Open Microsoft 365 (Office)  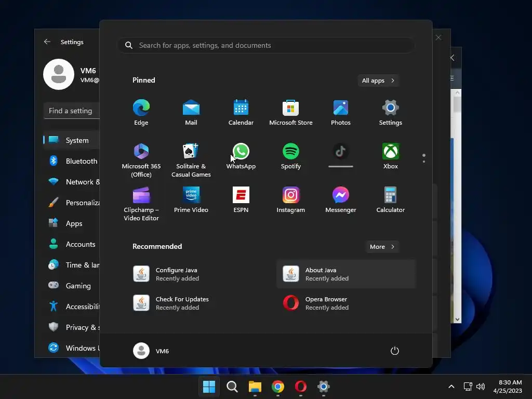coord(141,160)
